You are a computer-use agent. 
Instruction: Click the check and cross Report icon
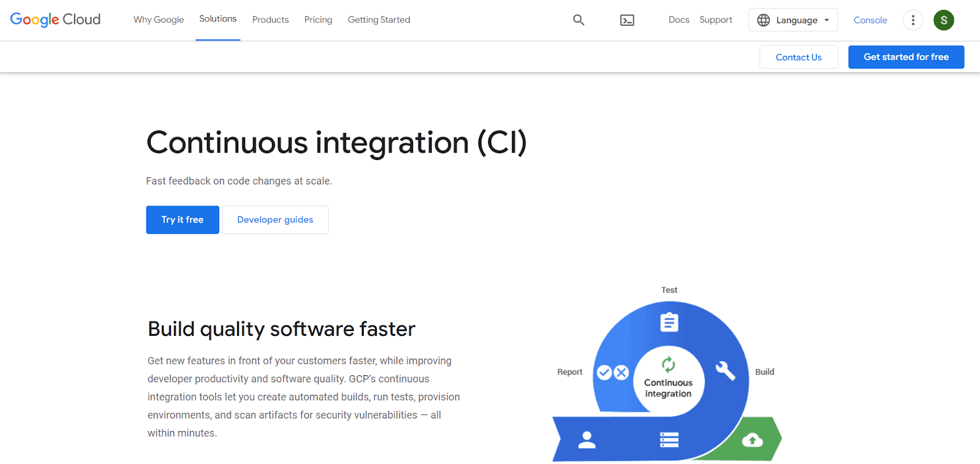pos(612,373)
